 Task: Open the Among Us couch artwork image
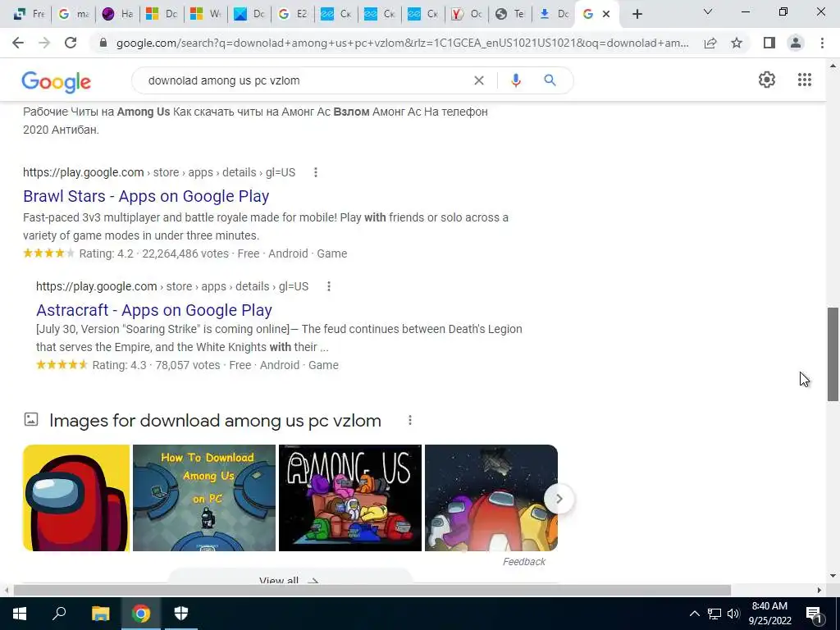(x=350, y=498)
